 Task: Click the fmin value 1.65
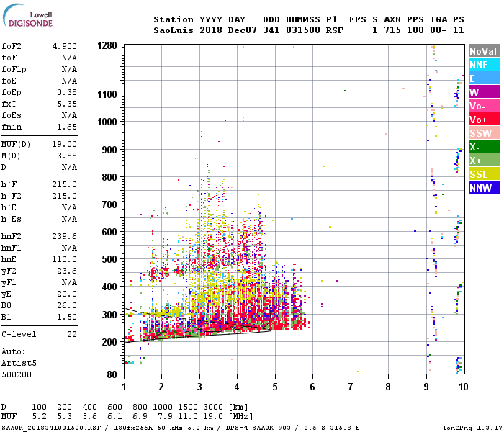click(x=67, y=127)
